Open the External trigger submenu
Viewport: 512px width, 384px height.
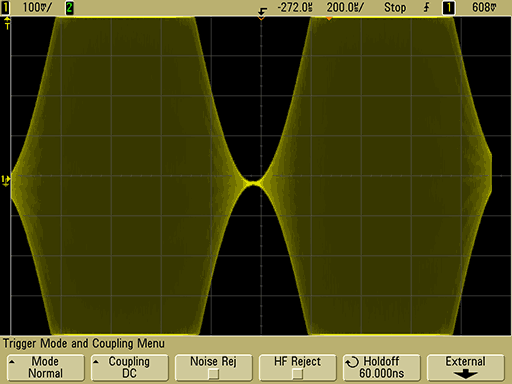tap(465, 367)
